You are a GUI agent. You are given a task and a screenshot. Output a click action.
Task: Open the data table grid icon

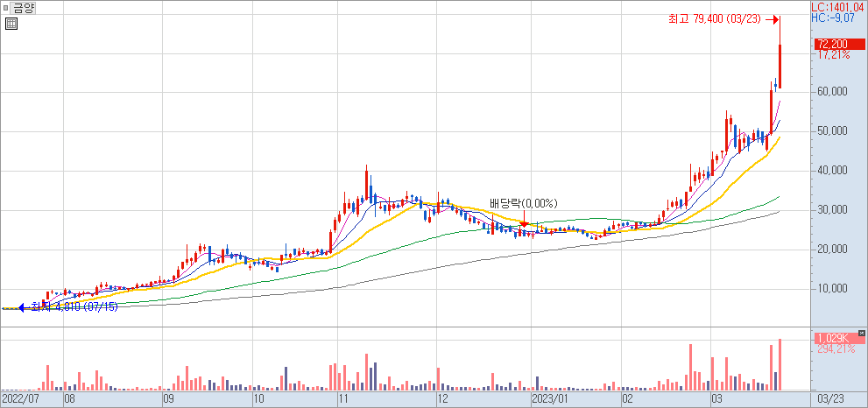11,24
